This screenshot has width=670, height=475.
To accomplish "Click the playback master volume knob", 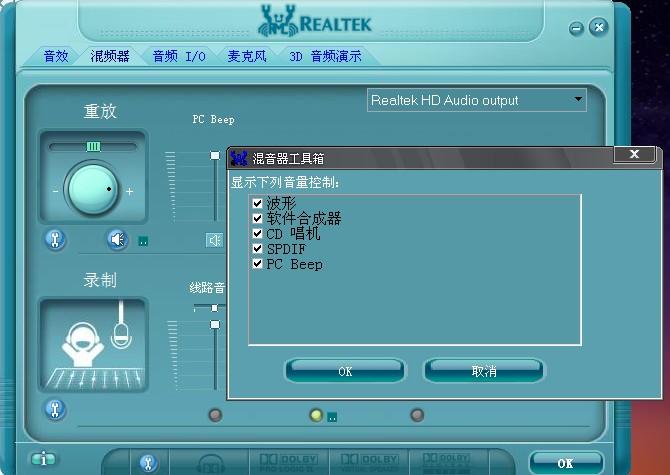I will pos(92,188).
